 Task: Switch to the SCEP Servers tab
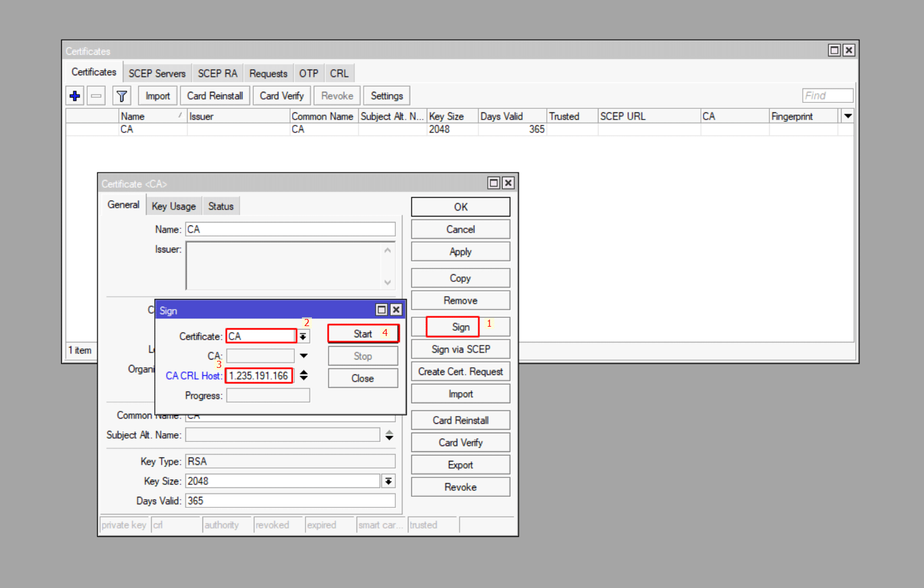(x=157, y=73)
